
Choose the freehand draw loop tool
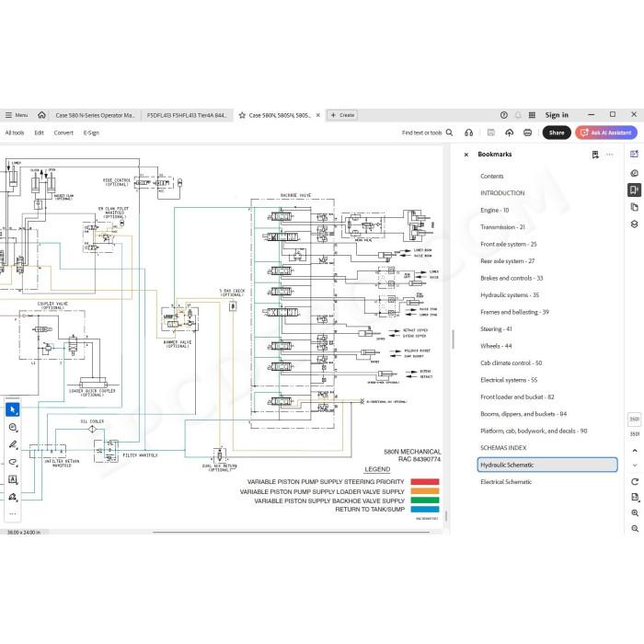13,462
